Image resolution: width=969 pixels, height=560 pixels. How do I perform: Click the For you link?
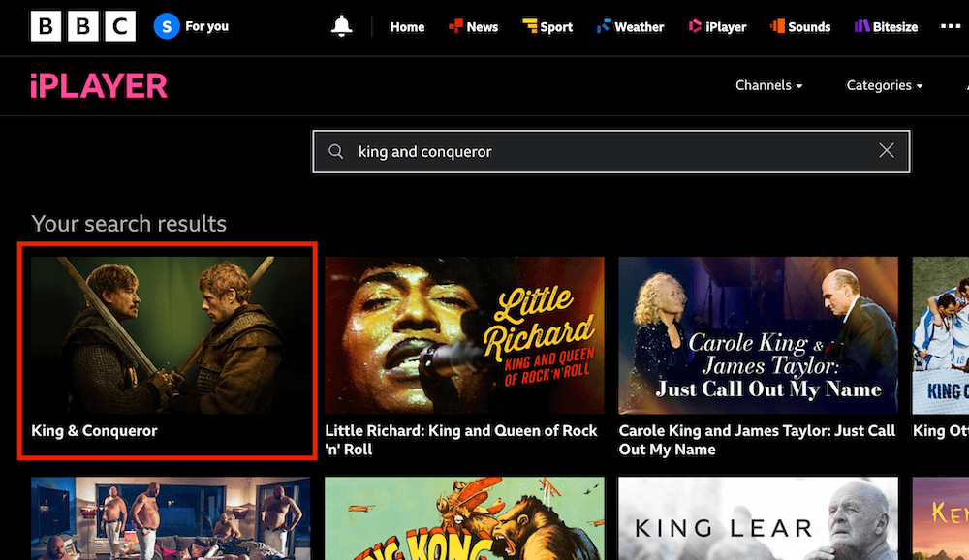tap(207, 26)
